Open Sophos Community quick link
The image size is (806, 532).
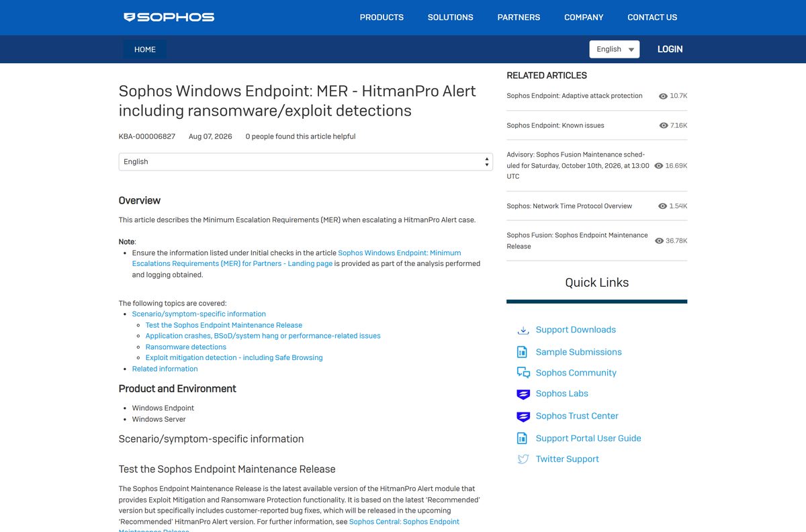pos(576,373)
